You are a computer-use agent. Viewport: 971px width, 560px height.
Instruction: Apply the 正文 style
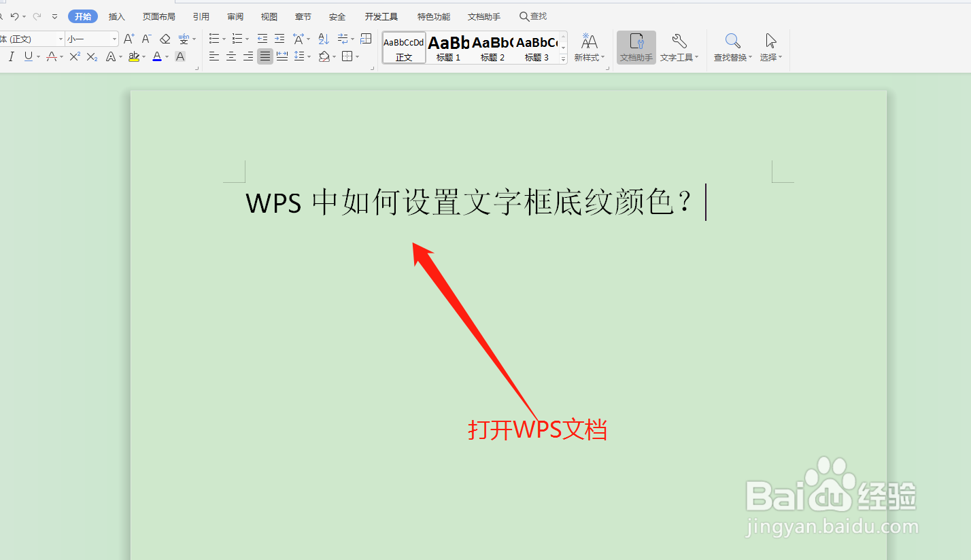[404, 48]
